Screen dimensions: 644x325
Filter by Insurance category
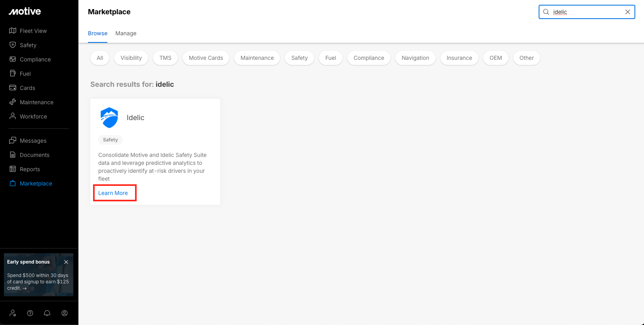459,58
